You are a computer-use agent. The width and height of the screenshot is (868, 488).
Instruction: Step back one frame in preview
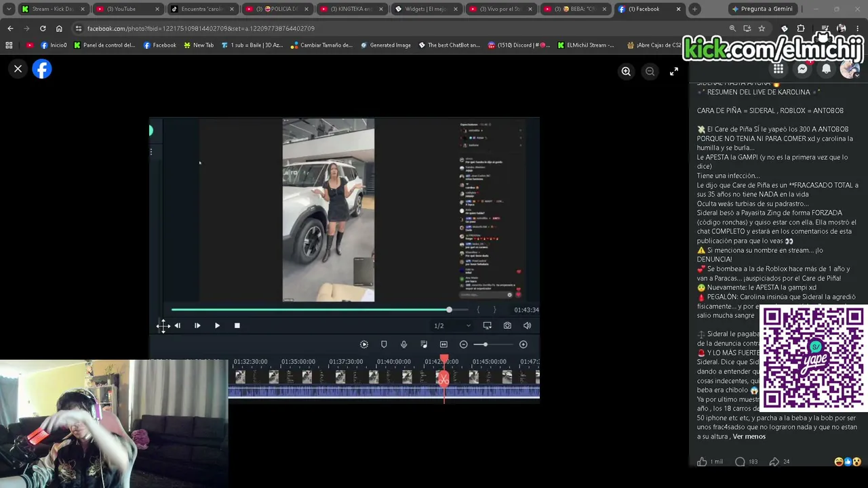pyautogui.click(x=177, y=326)
